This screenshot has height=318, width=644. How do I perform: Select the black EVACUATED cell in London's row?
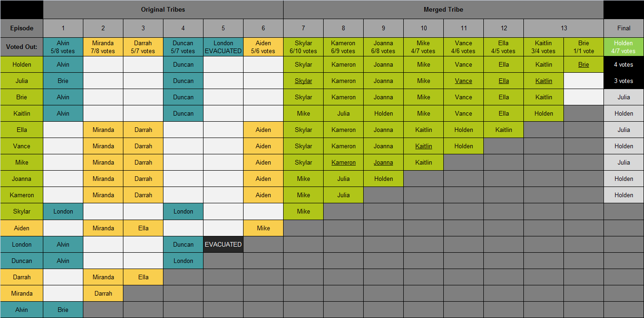pos(223,244)
